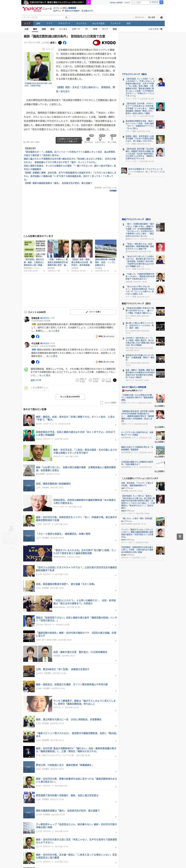Open 田崎史郎氏が予言 related article
Viewport: 186px width, 868px height.
pos(76,433)
